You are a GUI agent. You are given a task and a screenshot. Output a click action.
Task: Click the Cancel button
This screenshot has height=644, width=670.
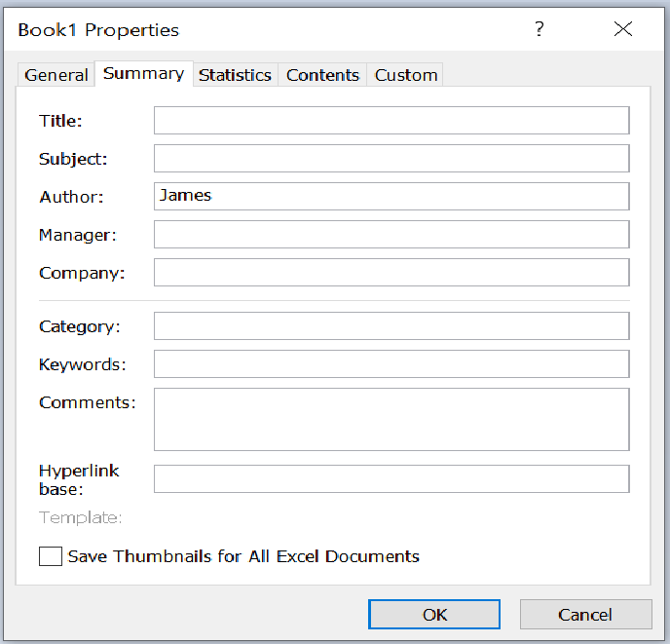pyautogui.click(x=585, y=615)
